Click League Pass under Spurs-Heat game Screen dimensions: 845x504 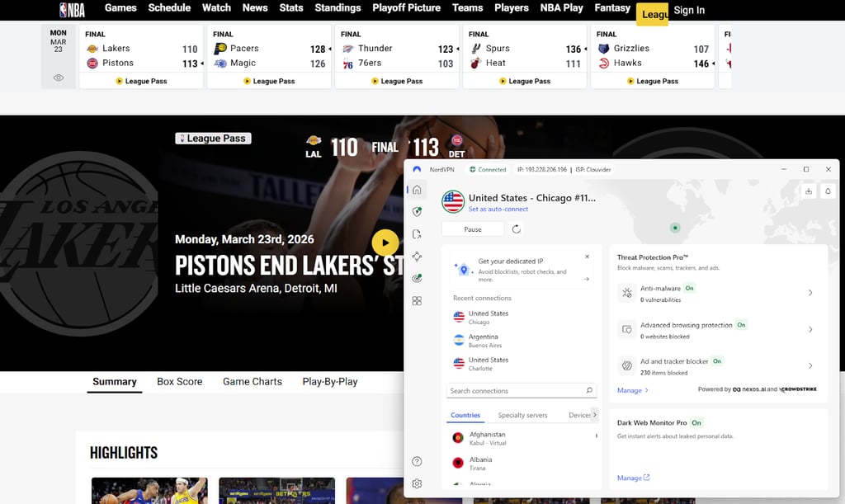[524, 82]
